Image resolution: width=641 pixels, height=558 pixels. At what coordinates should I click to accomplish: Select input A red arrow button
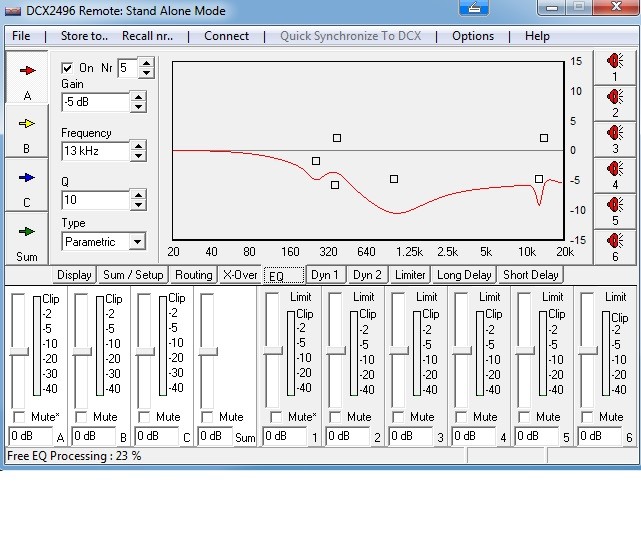tap(27, 78)
